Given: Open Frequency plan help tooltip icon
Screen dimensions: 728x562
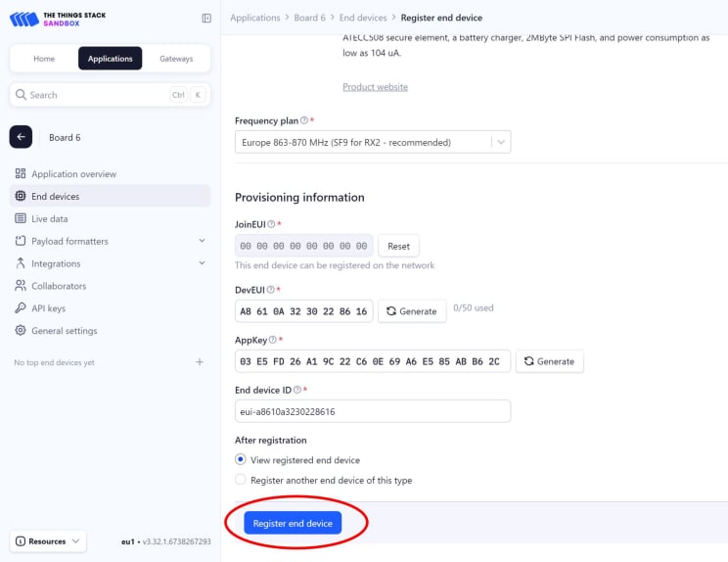Looking at the screenshot, I should (304, 120).
